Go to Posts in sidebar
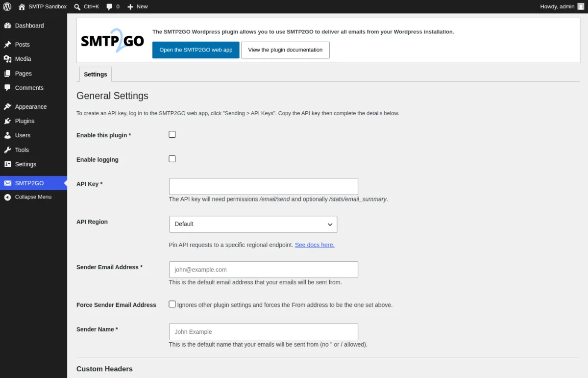The width and height of the screenshot is (588, 378). click(23, 45)
